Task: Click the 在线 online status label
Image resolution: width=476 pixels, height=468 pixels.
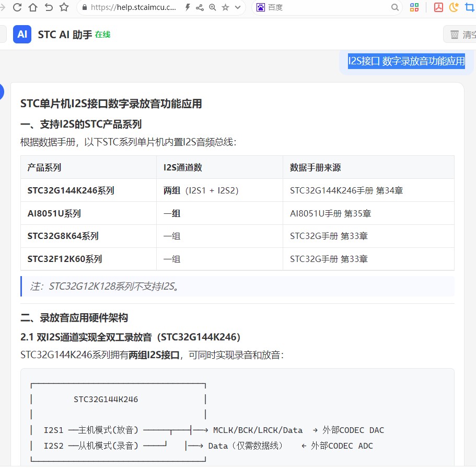Action: click(102, 35)
